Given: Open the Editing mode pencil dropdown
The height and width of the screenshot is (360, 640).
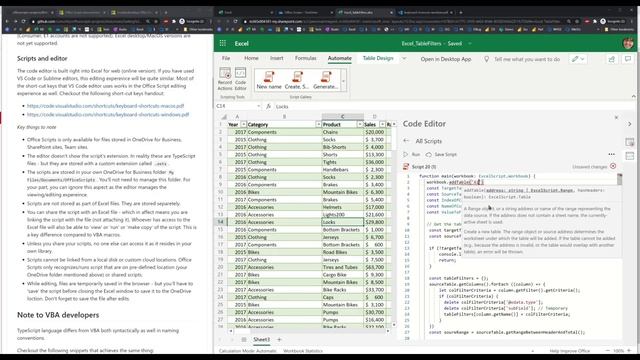Looking at the screenshot, I should [578, 59].
